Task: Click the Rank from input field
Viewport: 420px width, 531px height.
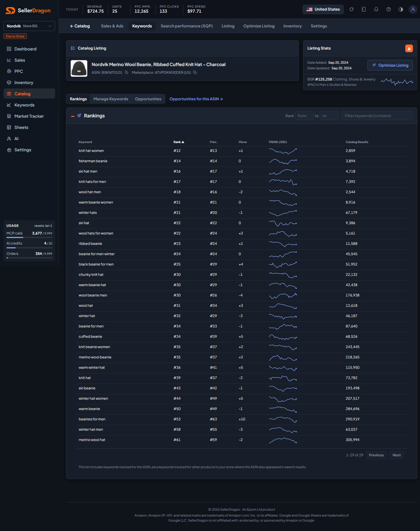Action: (x=304, y=116)
